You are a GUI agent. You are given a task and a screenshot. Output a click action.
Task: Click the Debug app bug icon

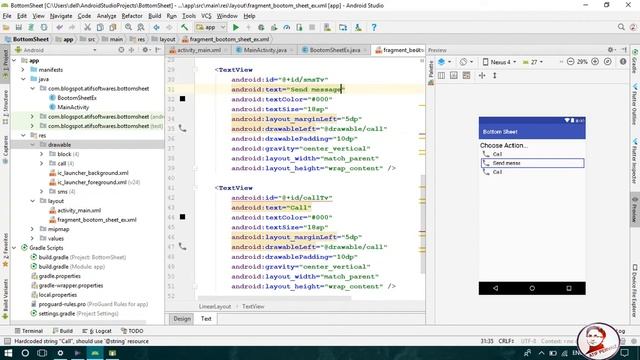click(261, 27)
